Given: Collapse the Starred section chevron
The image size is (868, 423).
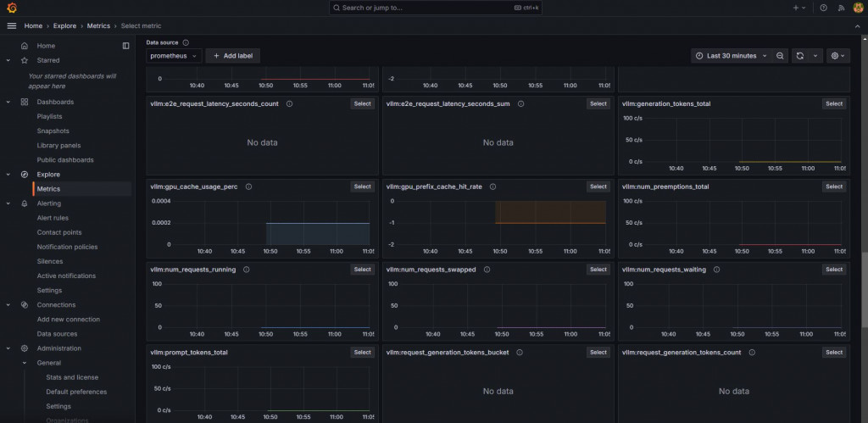Looking at the screenshot, I should pyautogui.click(x=8, y=60).
